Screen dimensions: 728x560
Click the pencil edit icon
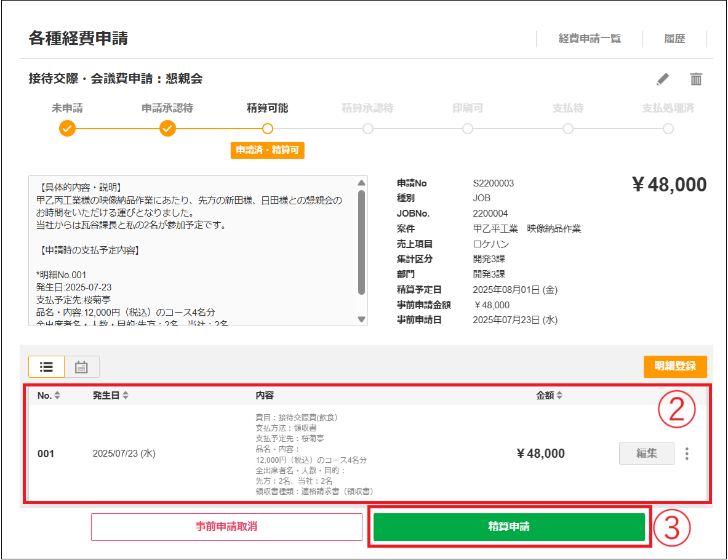point(663,79)
